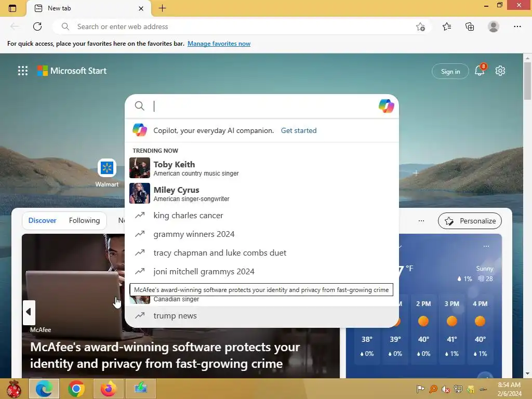Screen dimensions: 532x399
Task: Open the Walmart quick link tile
Action: [107, 173]
